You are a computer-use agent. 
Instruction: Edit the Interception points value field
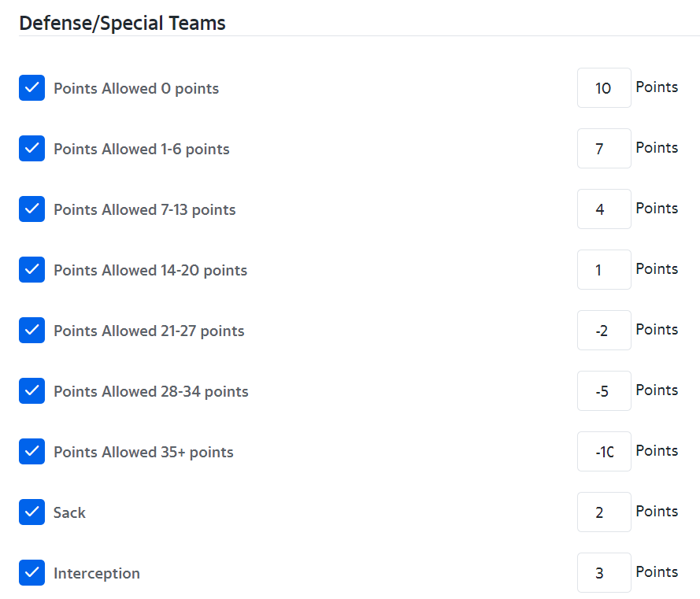(x=603, y=573)
